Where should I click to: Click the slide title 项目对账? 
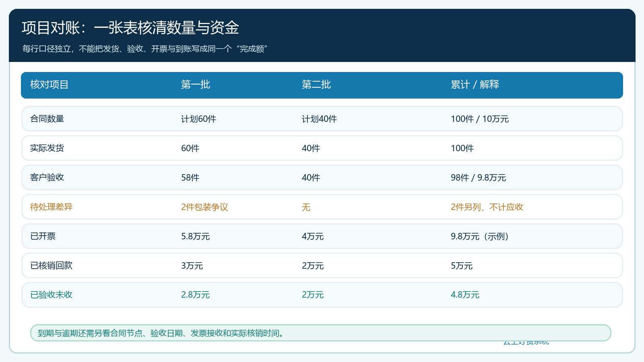pos(130,28)
